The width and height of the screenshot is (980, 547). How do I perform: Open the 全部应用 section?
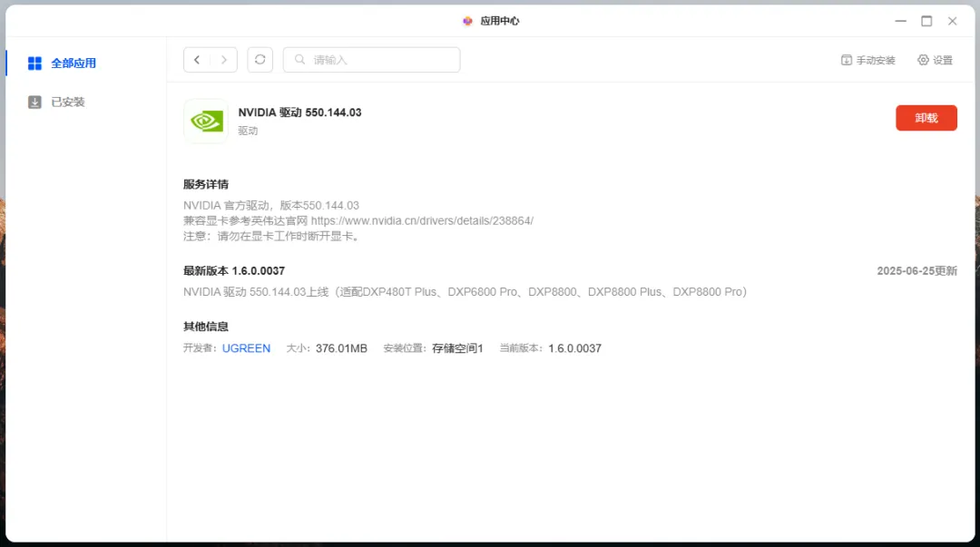pyautogui.click(x=62, y=63)
